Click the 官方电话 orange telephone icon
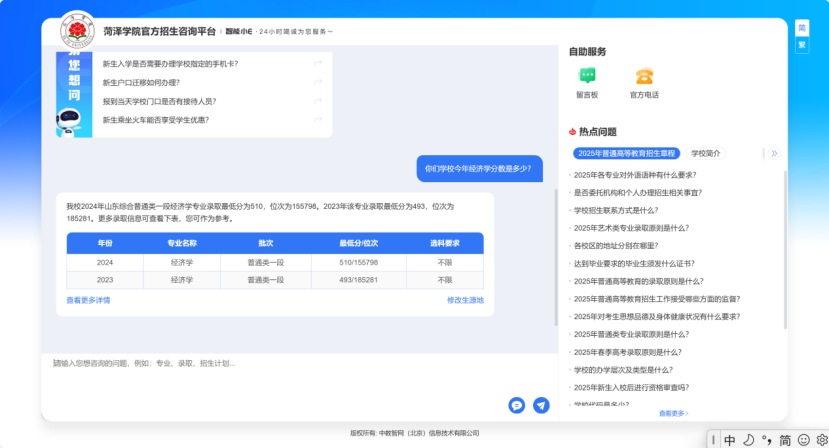 [644, 76]
